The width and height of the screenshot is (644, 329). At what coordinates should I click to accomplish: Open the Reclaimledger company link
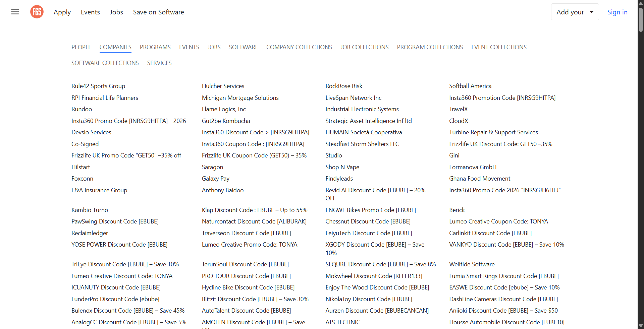(90, 233)
